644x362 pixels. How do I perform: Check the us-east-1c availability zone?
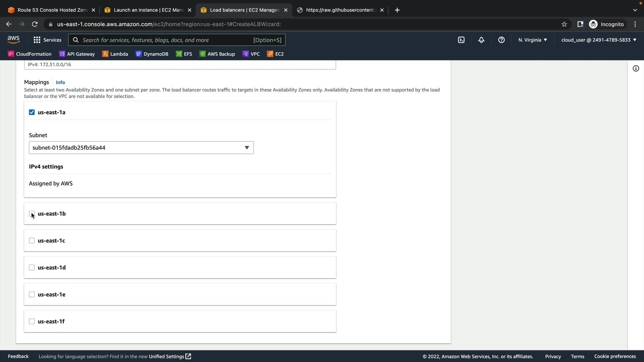coord(32,241)
